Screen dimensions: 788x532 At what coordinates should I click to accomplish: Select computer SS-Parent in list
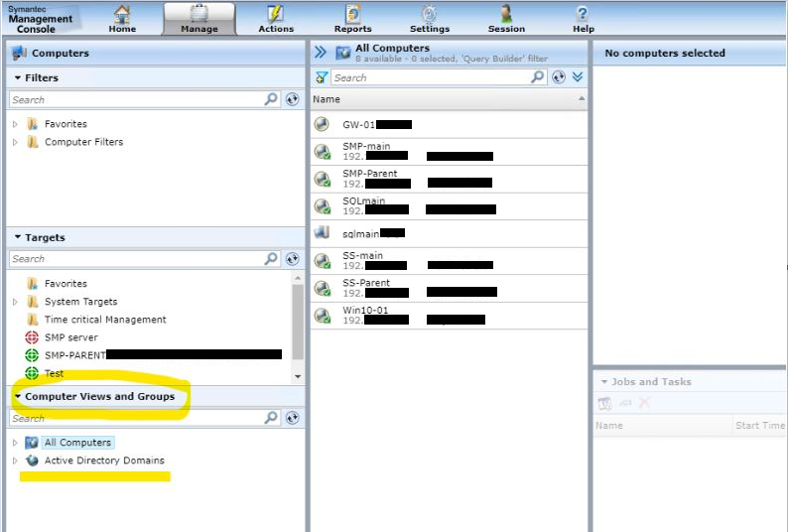click(449, 288)
